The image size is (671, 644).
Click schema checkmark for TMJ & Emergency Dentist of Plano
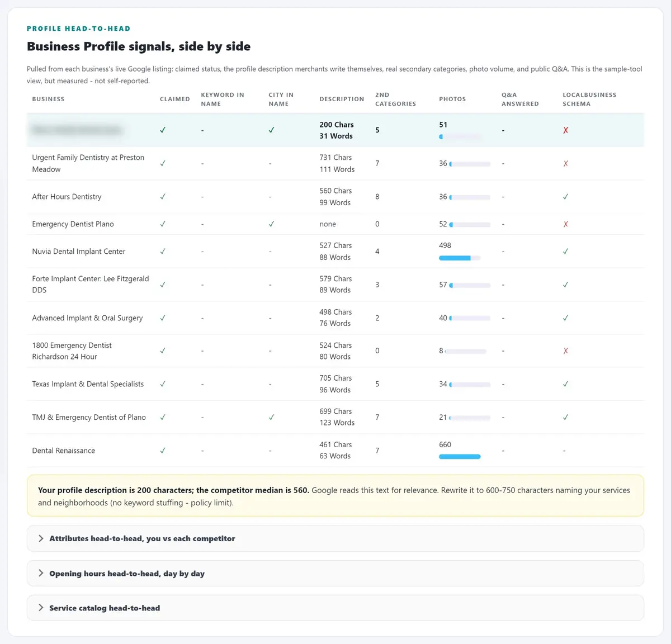[x=566, y=418]
